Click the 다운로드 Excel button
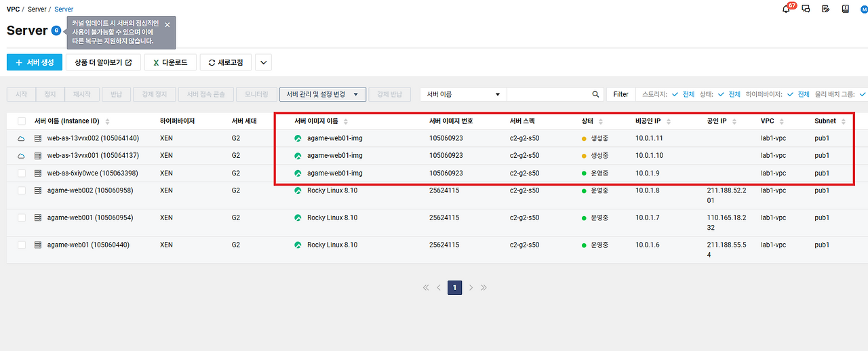Screen dimensions: 868x351 (170, 62)
